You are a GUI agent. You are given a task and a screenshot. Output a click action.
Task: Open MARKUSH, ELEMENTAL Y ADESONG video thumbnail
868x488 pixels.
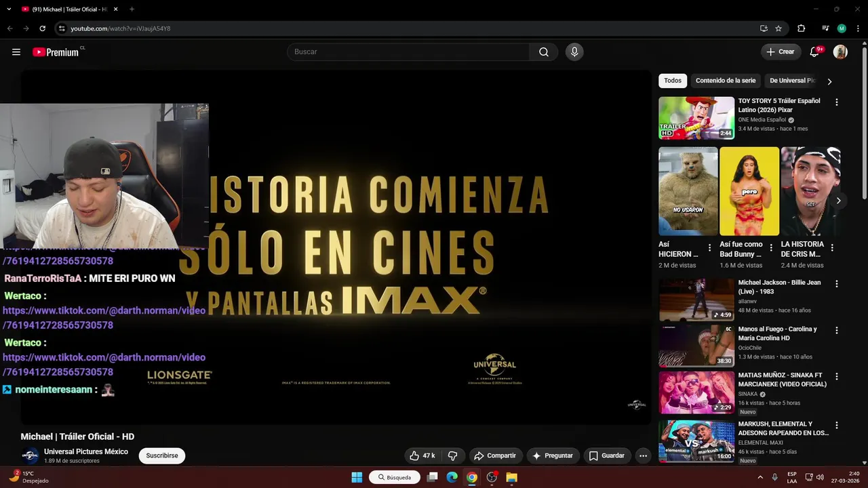click(x=696, y=441)
